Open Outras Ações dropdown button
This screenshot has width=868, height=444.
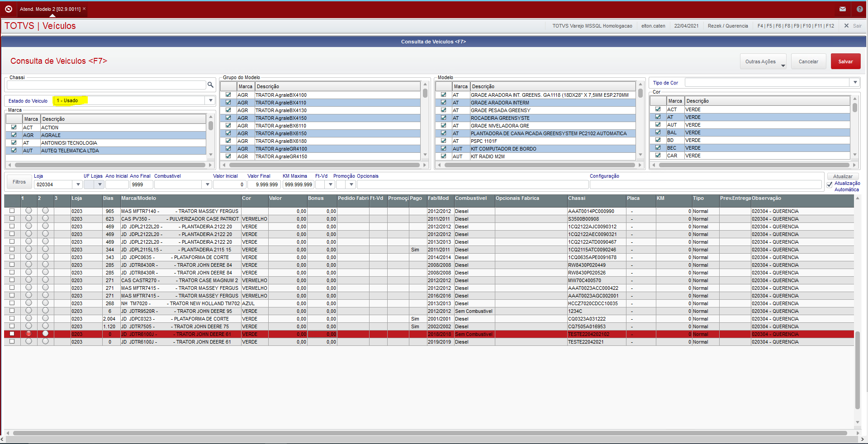763,61
